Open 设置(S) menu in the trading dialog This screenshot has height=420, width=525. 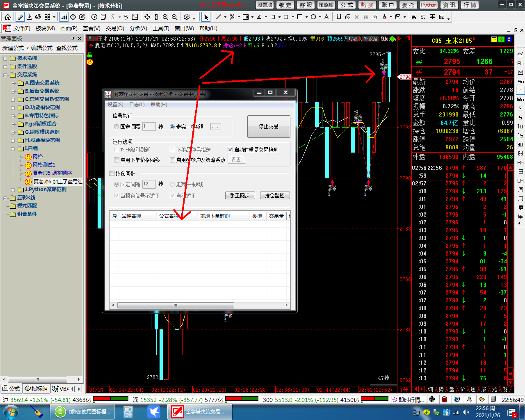(115, 105)
